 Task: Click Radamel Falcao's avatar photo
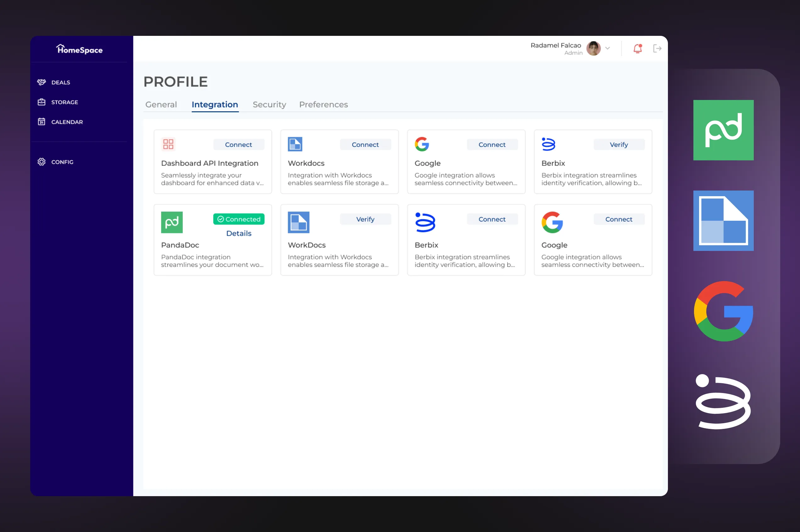[x=593, y=48]
